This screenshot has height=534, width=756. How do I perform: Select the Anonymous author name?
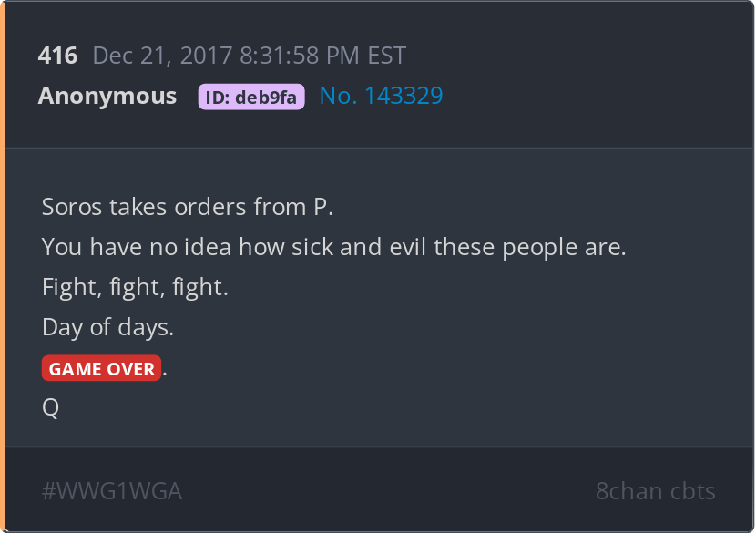click(107, 96)
